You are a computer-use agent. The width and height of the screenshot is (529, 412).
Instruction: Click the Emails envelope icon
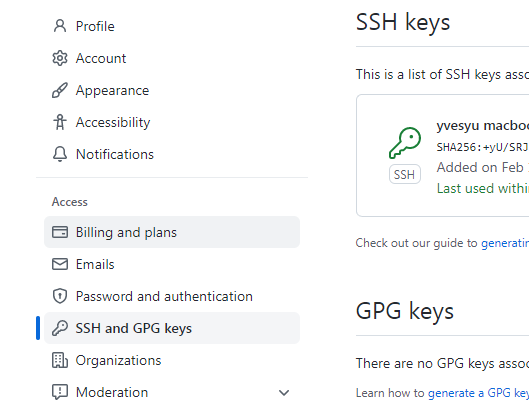60,264
